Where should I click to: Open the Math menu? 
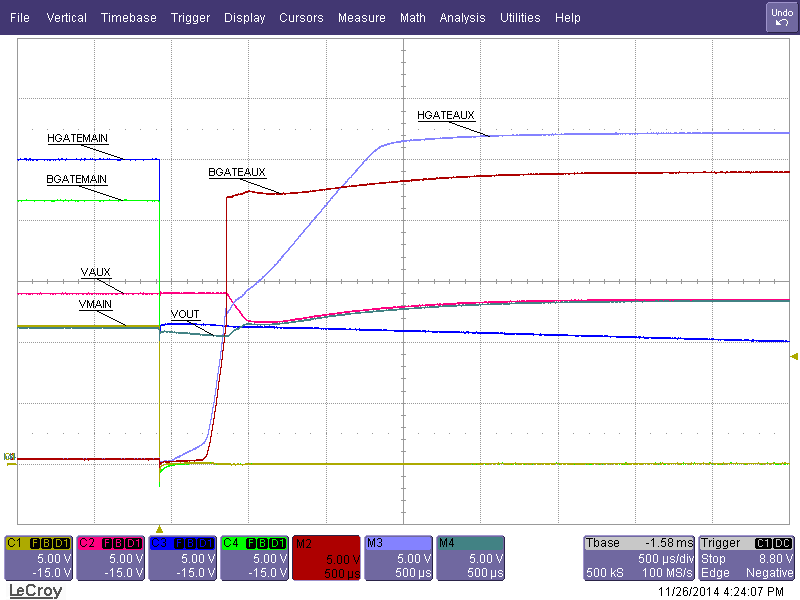point(412,17)
